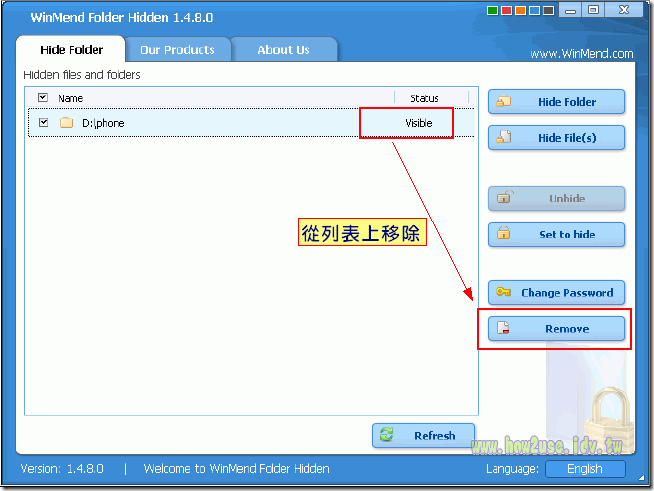Visit the www.WinMend.com link
Image resolution: width=654 pixels, height=491 pixels.
581,54
